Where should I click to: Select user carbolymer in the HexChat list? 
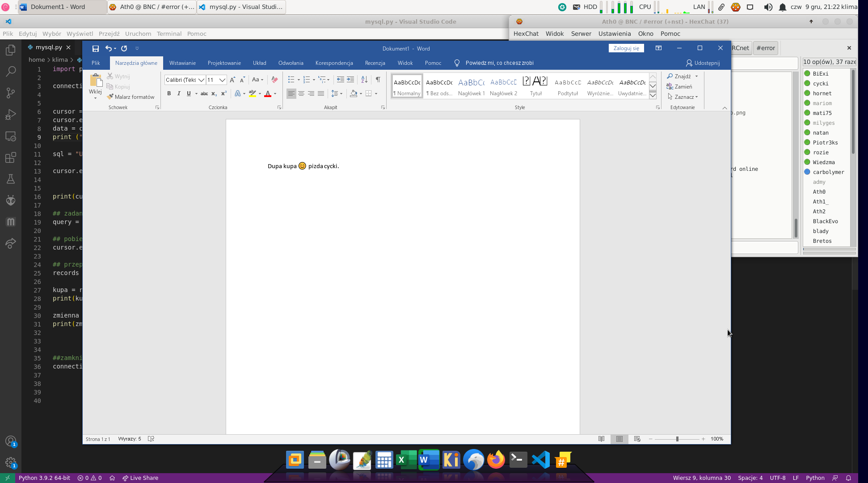click(x=828, y=172)
